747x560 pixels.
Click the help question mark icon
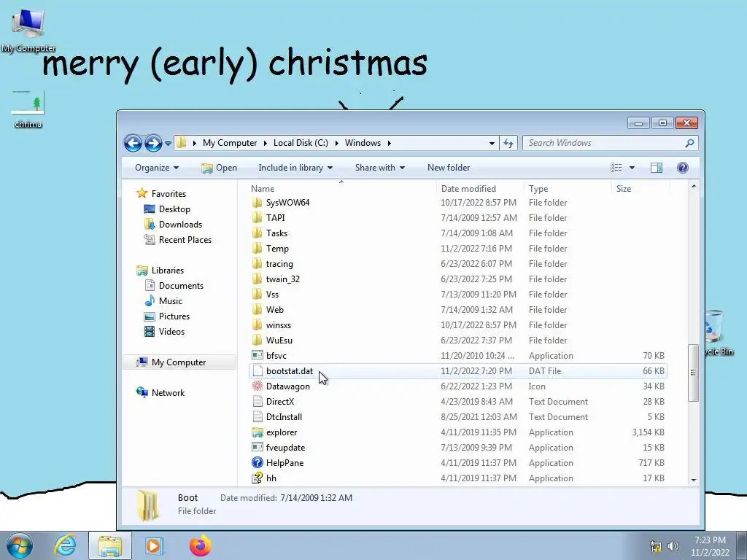tap(682, 168)
